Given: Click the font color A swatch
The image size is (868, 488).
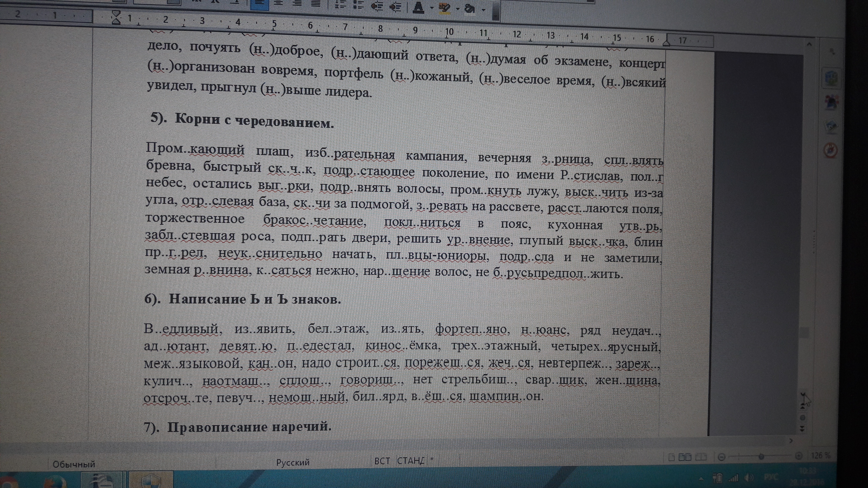Looking at the screenshot, I should [x=418, y=7].
